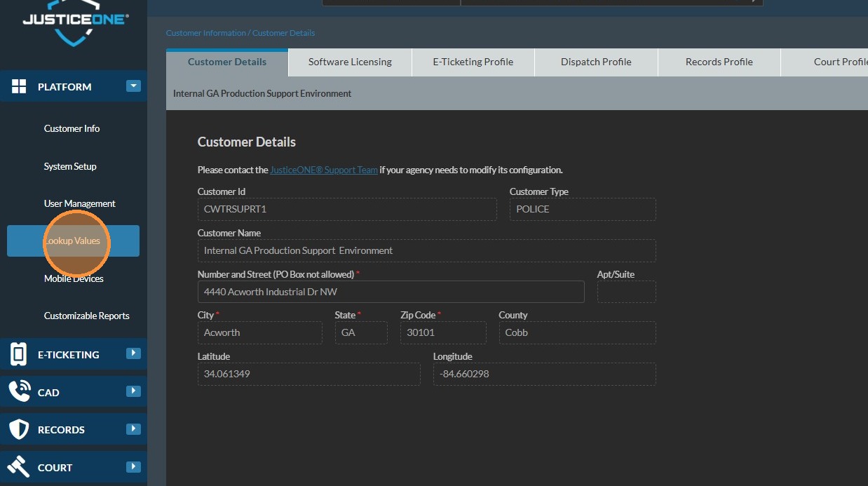868x486 pixels.
Task: Click the Customer Information breadcrumb link
Action: tap(205, 33)
